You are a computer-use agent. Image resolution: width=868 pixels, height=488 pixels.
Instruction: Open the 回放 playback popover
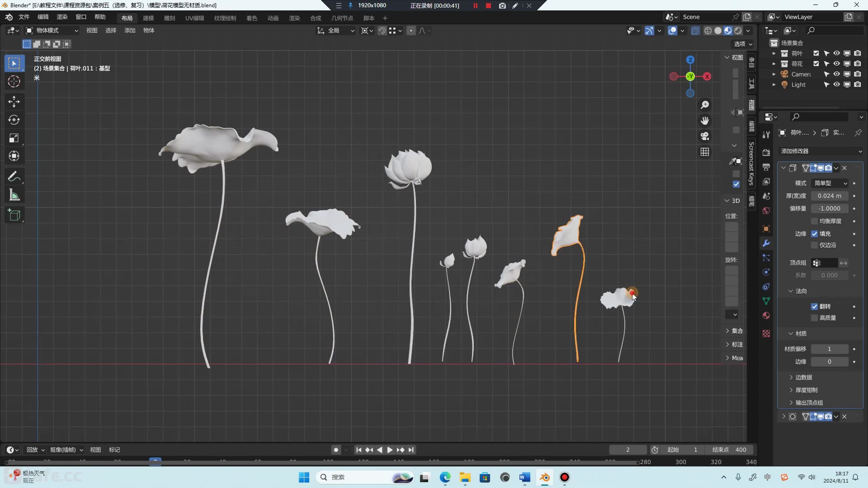point(35,450)
